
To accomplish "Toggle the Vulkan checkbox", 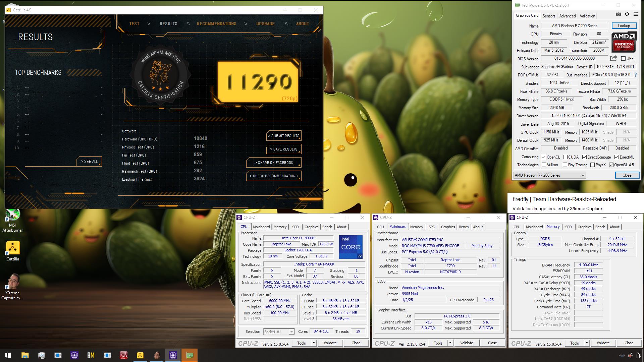I will (544, 165).
